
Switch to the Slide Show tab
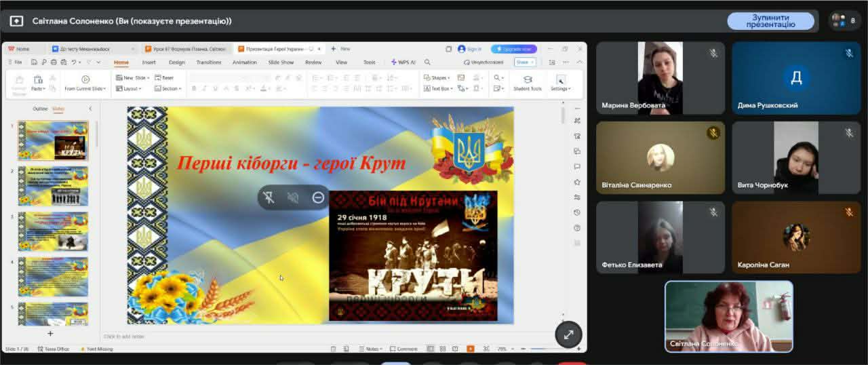pos(281,62)
